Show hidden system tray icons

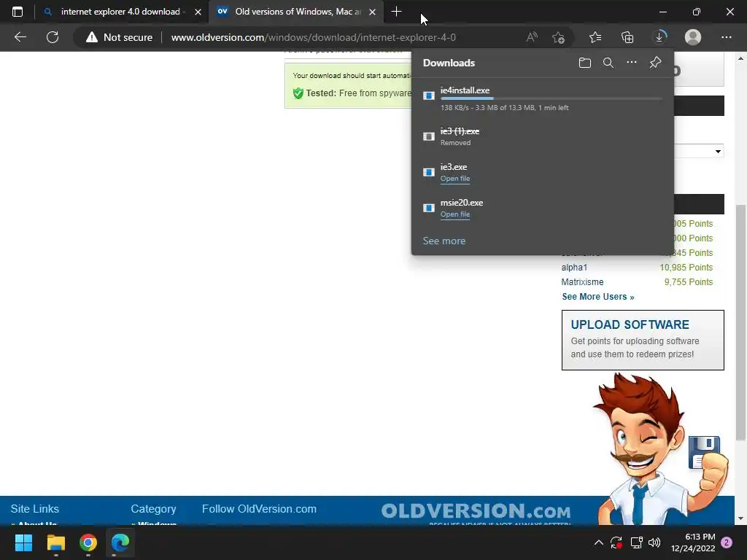598,542
